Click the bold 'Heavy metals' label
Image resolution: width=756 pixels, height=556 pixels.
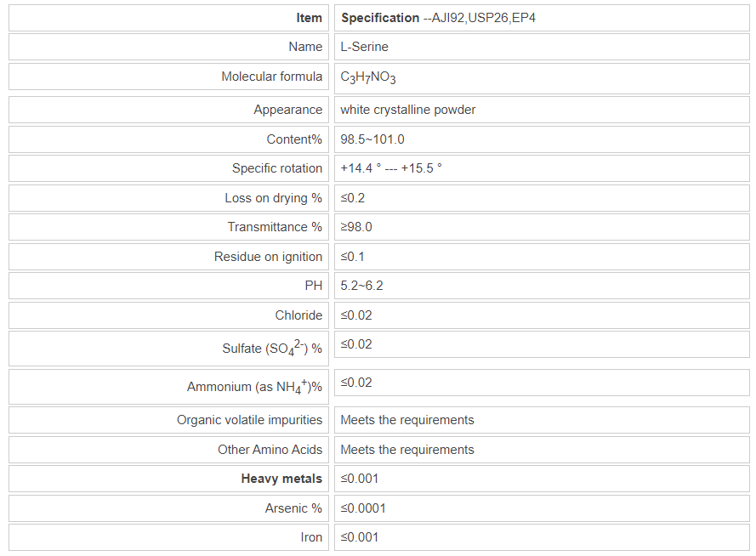(x=281, y=479)
